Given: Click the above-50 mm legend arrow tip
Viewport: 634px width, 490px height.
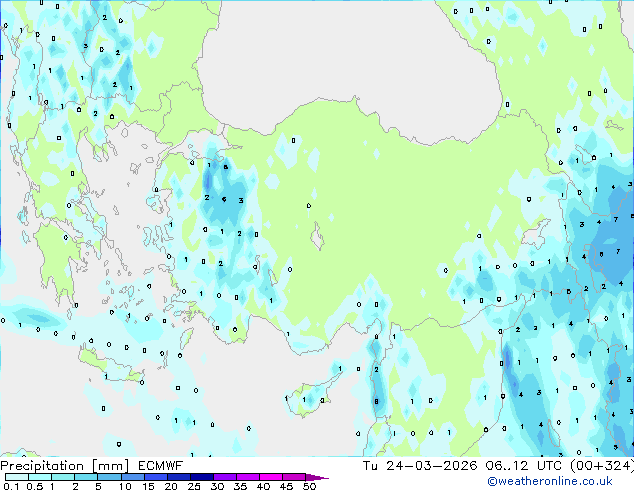Looking at the screenshot, I should pos(317,477).
